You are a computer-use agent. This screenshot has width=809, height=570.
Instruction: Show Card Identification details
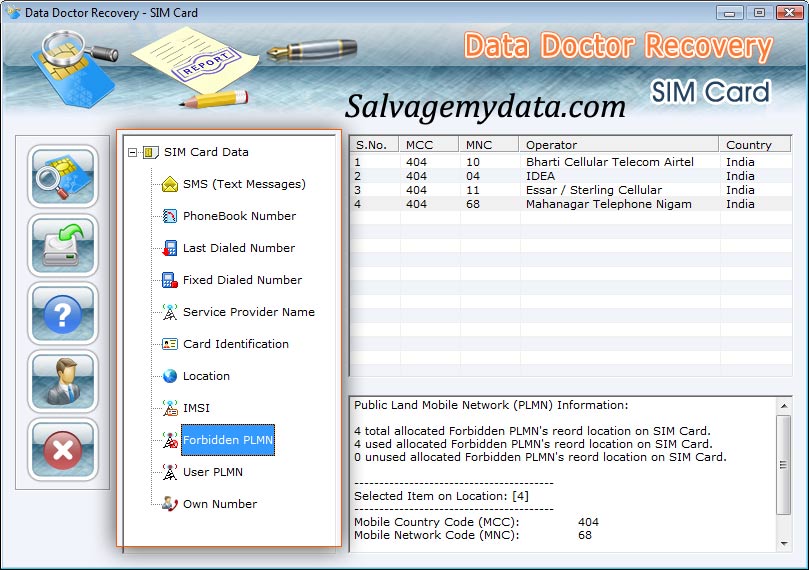pos(236,344)
